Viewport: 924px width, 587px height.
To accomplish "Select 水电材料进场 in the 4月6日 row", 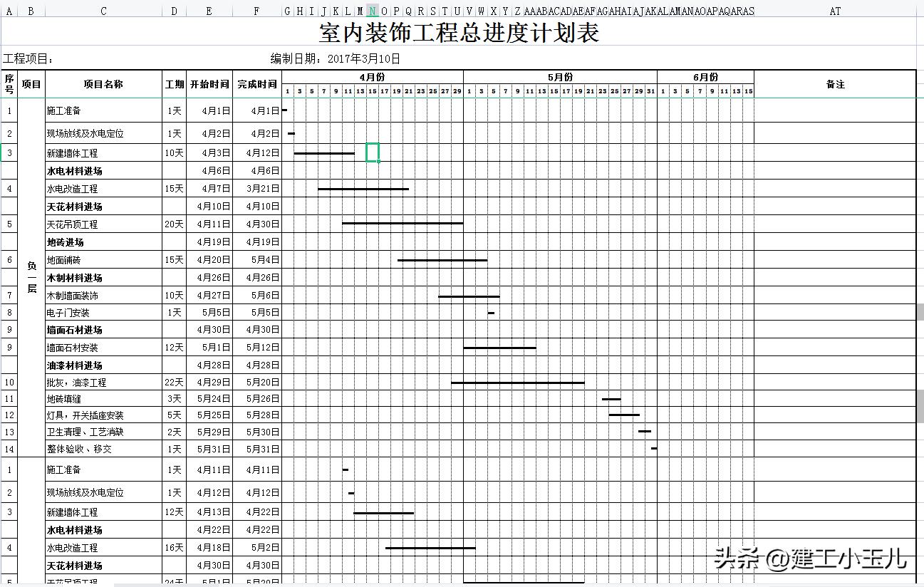I will 103,171.
